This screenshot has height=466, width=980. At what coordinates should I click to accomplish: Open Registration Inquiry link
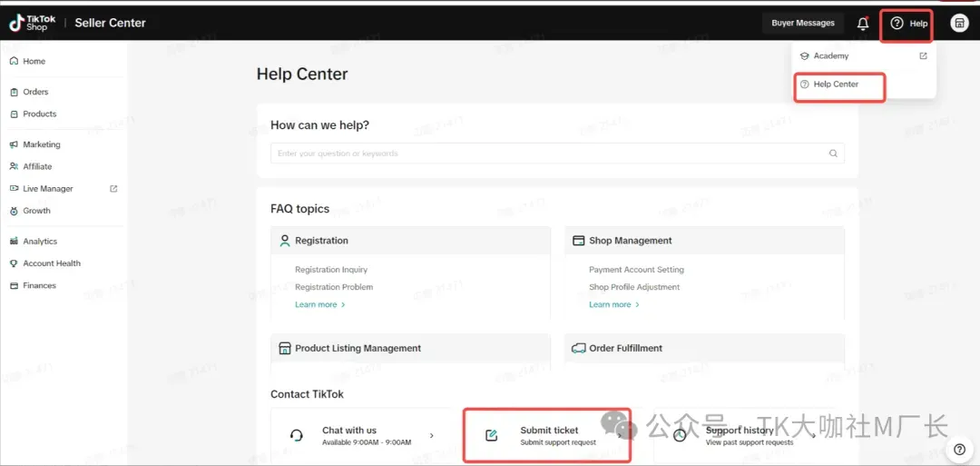coord(331,270)
